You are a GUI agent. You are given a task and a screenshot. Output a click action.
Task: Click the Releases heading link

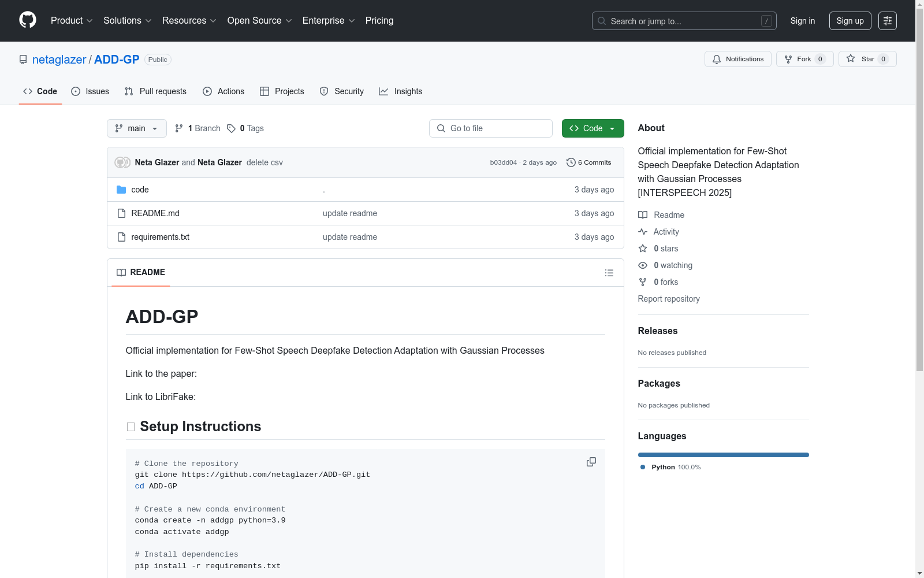(x=658, y=331)
